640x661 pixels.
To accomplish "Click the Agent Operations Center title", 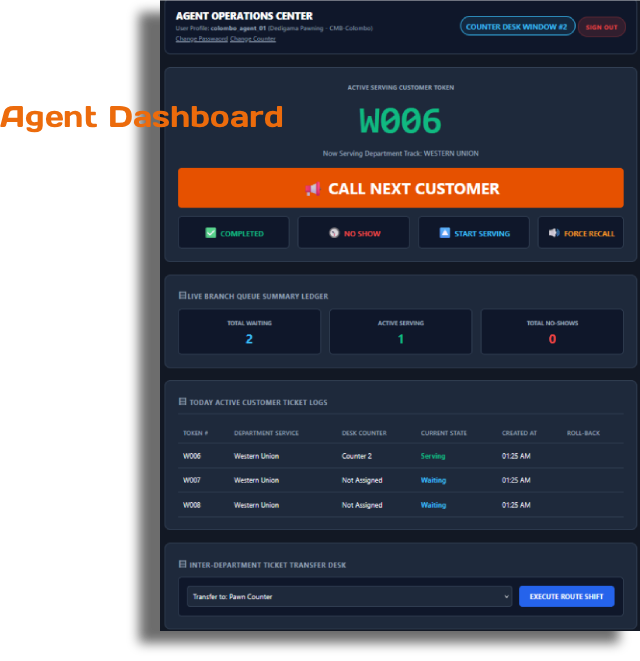I will point(244,16).
